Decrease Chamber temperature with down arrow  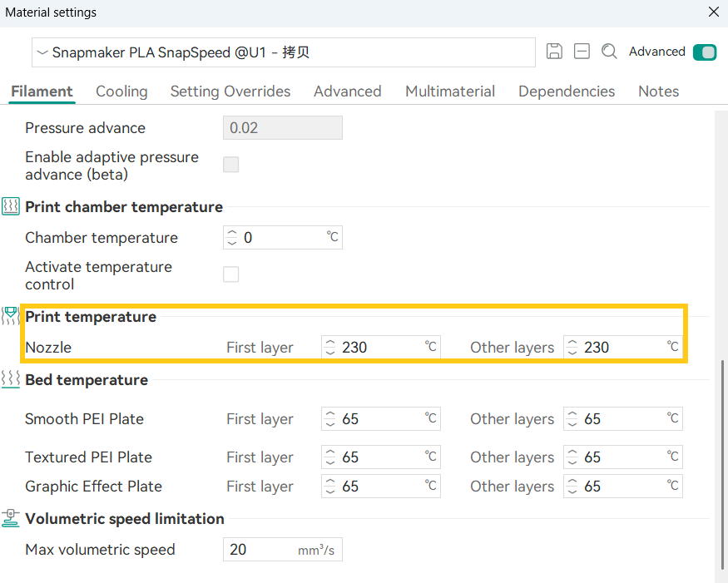point(232,242)
